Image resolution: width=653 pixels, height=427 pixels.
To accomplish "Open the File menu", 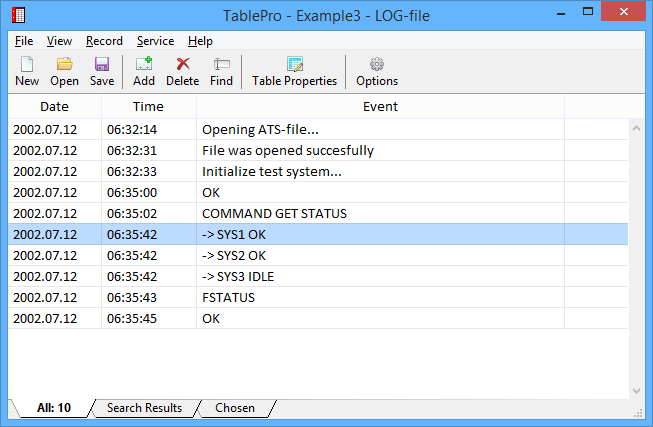I will click(24, 41).
